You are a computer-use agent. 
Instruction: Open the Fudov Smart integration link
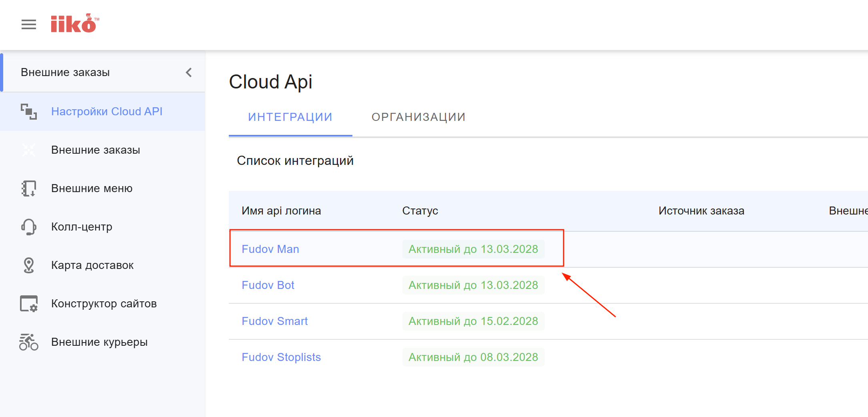[x=274, y=321]
